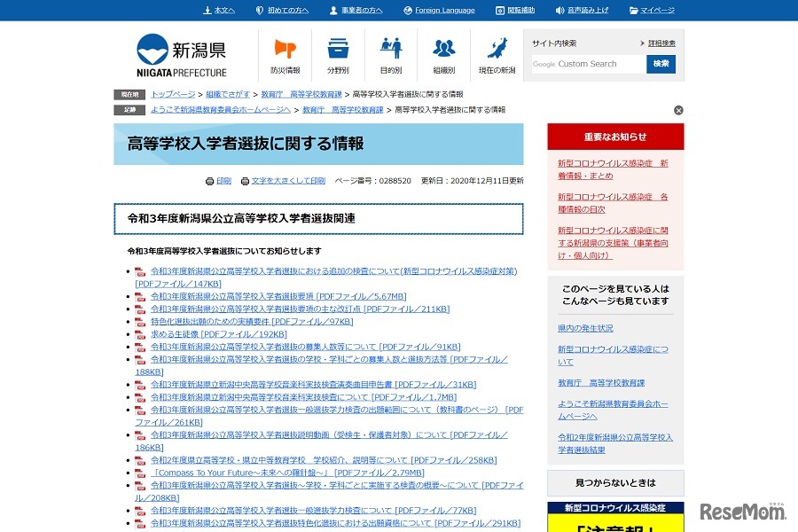Image resolution: width=798 pixels, height=532 pixels.
Task: Close the breadcrumb bar with X icon
Action: [x=678, y=111]
